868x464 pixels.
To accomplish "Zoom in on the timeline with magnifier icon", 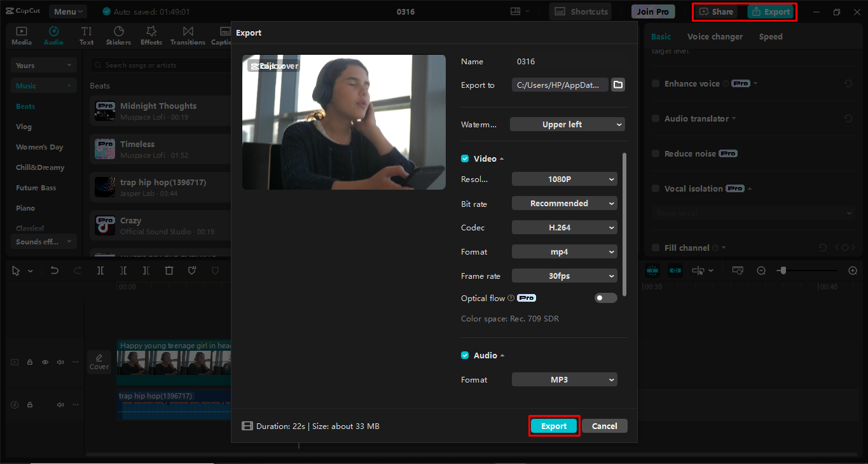I will pyautogui.click(x=853, y=270).
